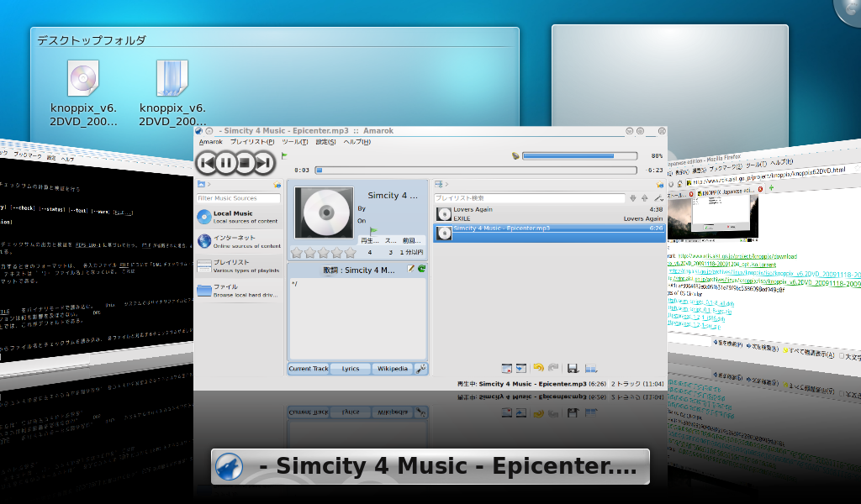The height and width of the screenshot is (504, 861).
Task: Click the edit lyrics pencil icon
Action: [410, 269]
